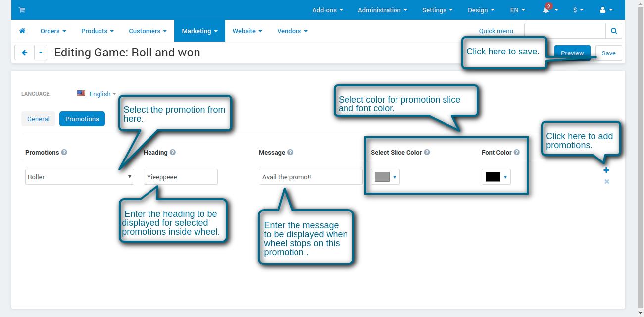Image resolution: width=644 pixels, height=317 pixels.
Task: Remove the promotion row with the X icon
Action: pyautogui.click(x=606, y=181)
